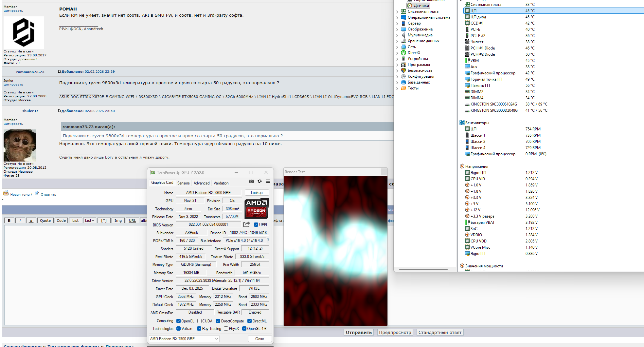Enable the CUDA checkbox
The height and width of the screenshot is (347, 644).
pyautogui.click(x=199, y=321)
